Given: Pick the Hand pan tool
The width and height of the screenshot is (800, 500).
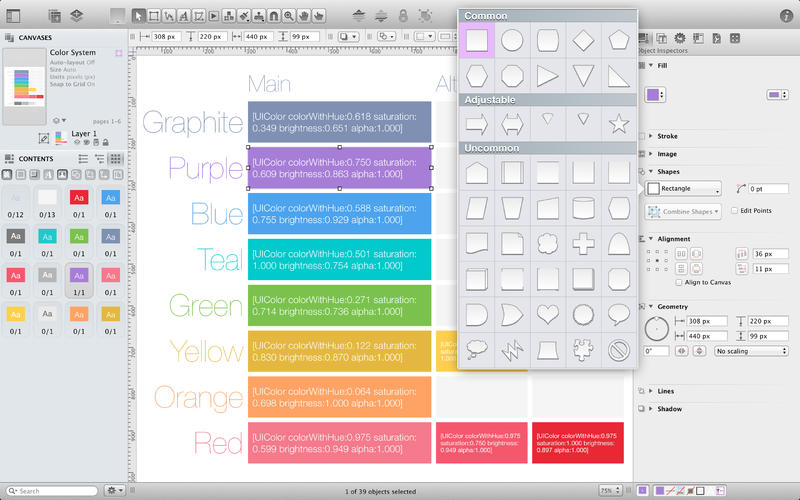Looking at the screenshot, I should (304, 15).
